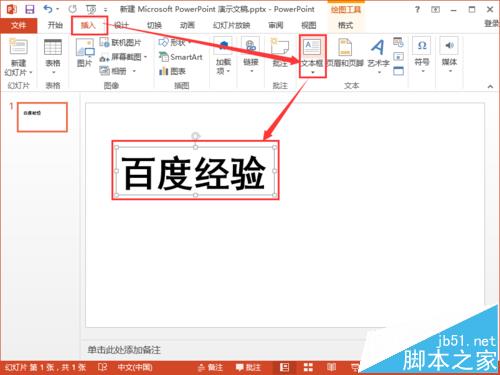The image size is (500, 375).
Task: Click slide count 幻灯片 第1张 in status bar
Action: point(46,367)
